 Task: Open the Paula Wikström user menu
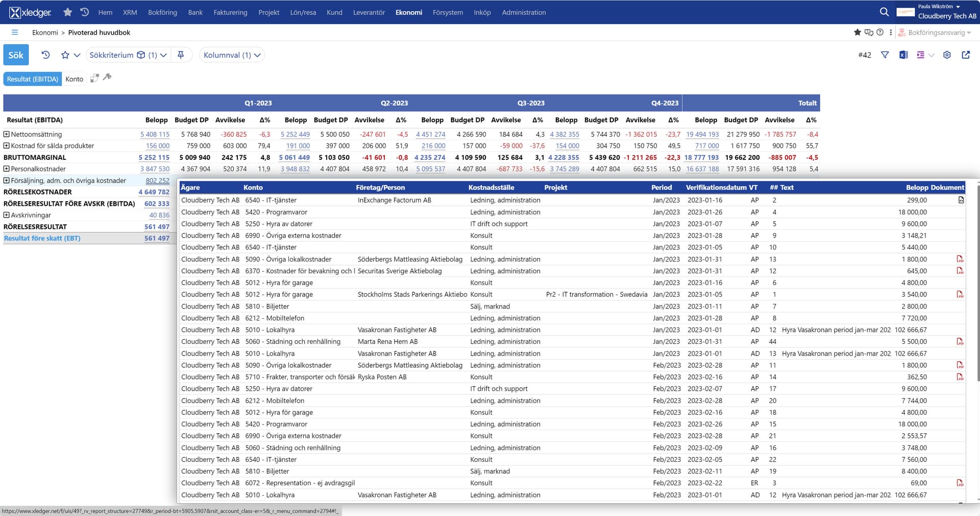click(939, 7)
